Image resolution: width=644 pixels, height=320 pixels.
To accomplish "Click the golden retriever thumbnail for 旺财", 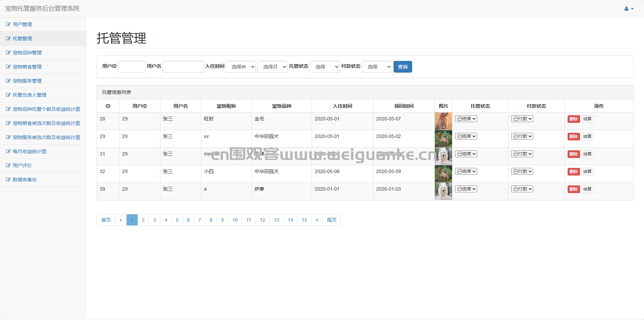I will [x=443, y=121].
